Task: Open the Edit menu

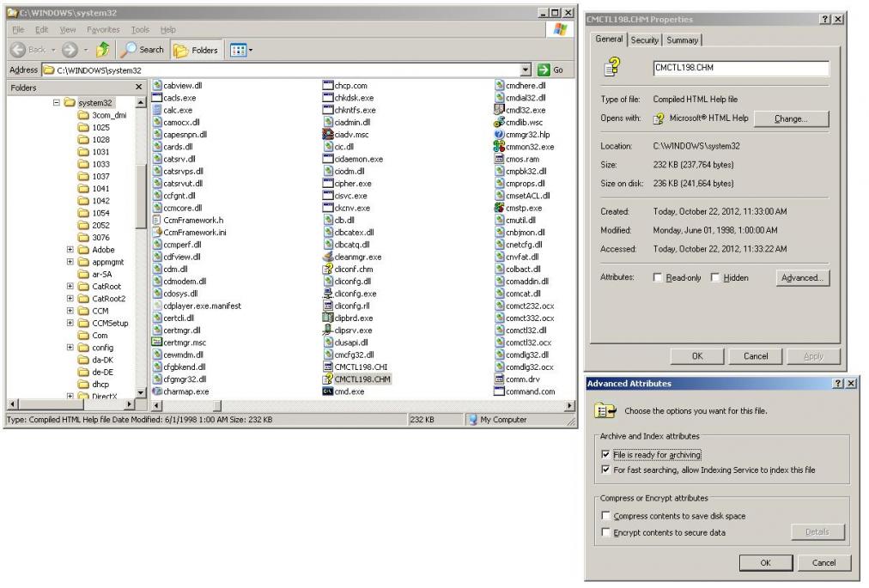Action: tap(41, 30)
